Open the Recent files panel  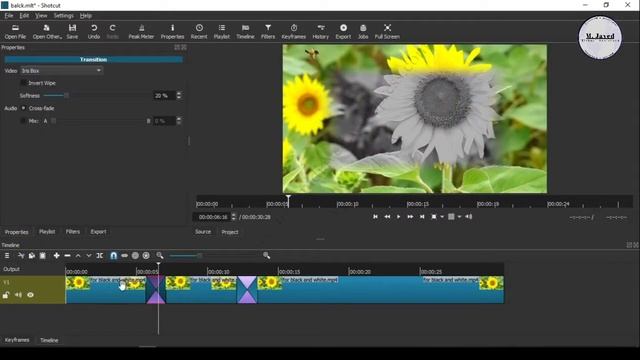(199, 31)
